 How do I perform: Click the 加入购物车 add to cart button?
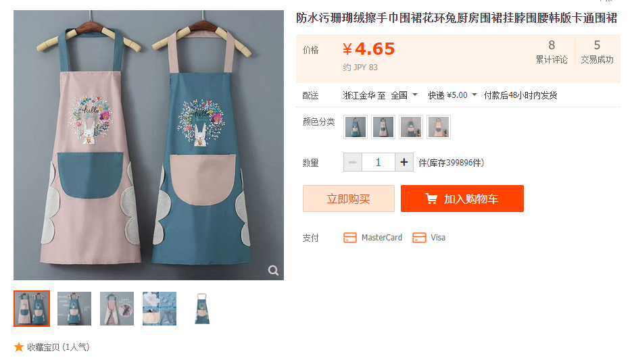point(462,199)
